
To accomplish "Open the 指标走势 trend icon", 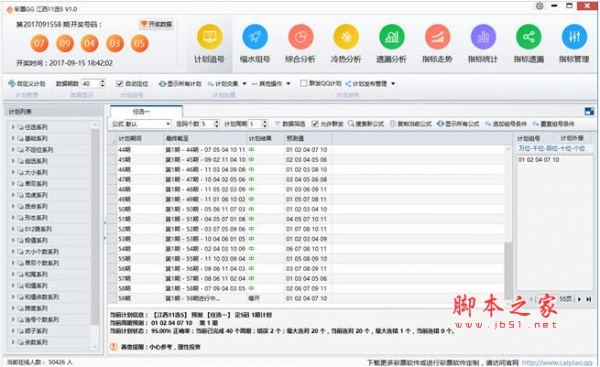I will [x=437, y=37].
